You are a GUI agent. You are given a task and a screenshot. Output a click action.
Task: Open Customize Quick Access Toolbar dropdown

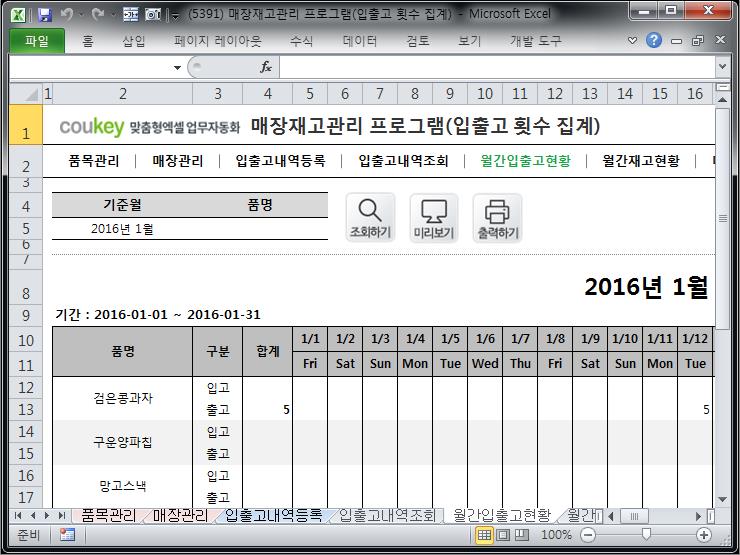(176, 16)
